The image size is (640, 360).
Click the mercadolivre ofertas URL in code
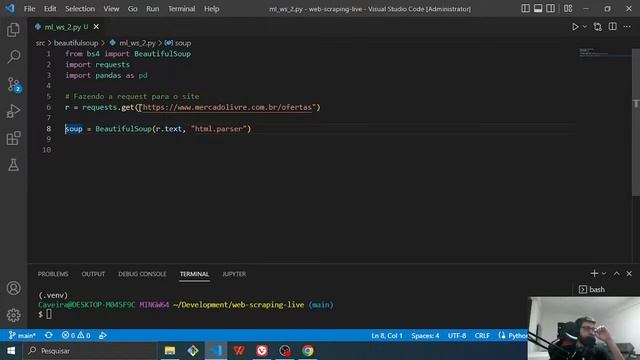click(x=227, y=107)
